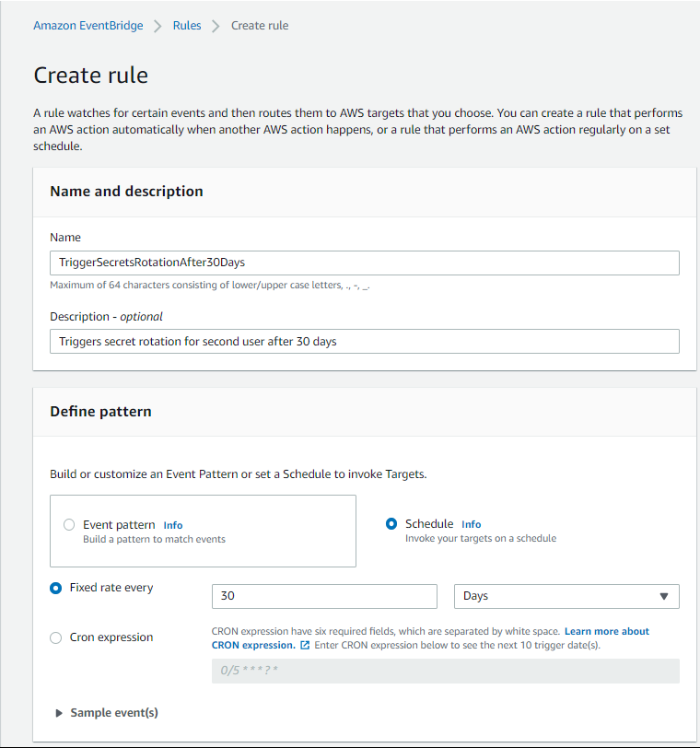This screenshot has height=748, width=700.
Task: Click breadcrumb chevron after Rules
Action: 216,26
